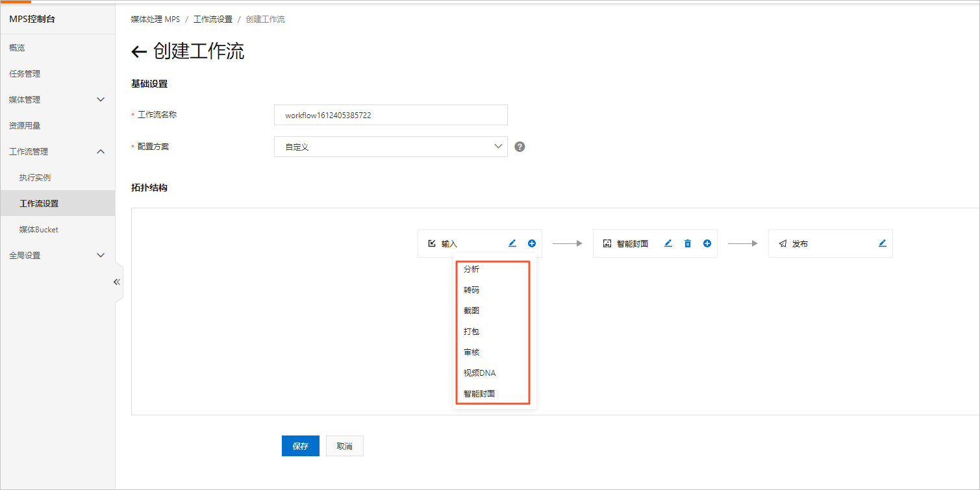Click the 工作流名称 input field
Screen dimensions: 980x490
click(x=391, y=115)
